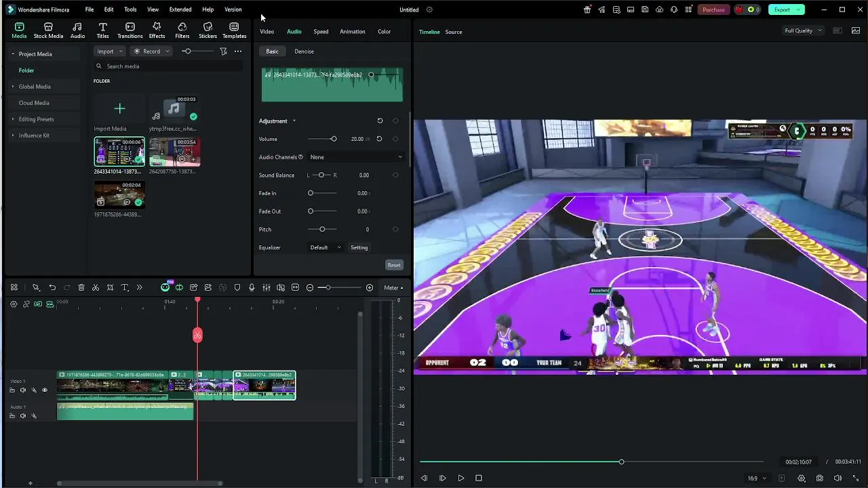Show more timeline tools via double chevron
The width and height of the screenshot is (868, 488).
pyautogui.click(x=139, y=288)
